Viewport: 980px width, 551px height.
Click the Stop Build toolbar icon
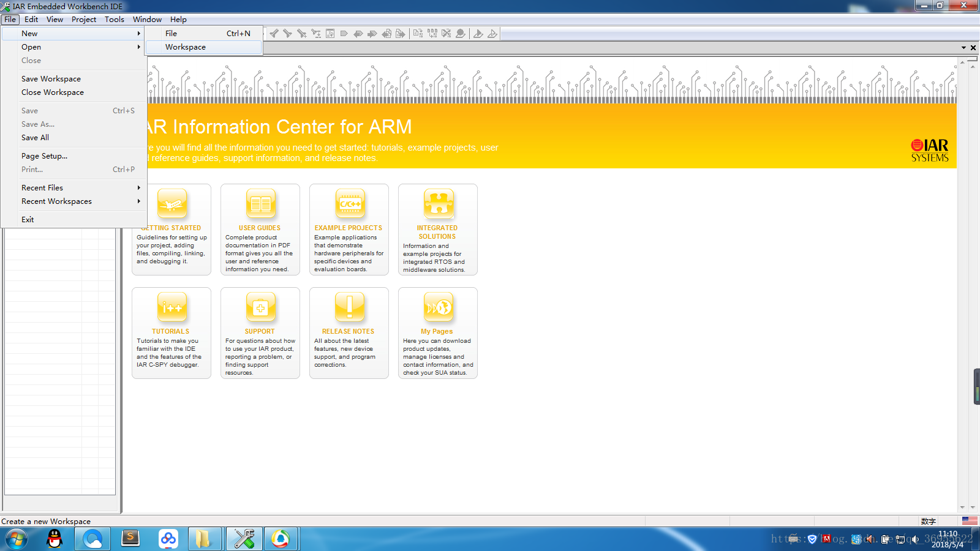[x=447, y=33]
